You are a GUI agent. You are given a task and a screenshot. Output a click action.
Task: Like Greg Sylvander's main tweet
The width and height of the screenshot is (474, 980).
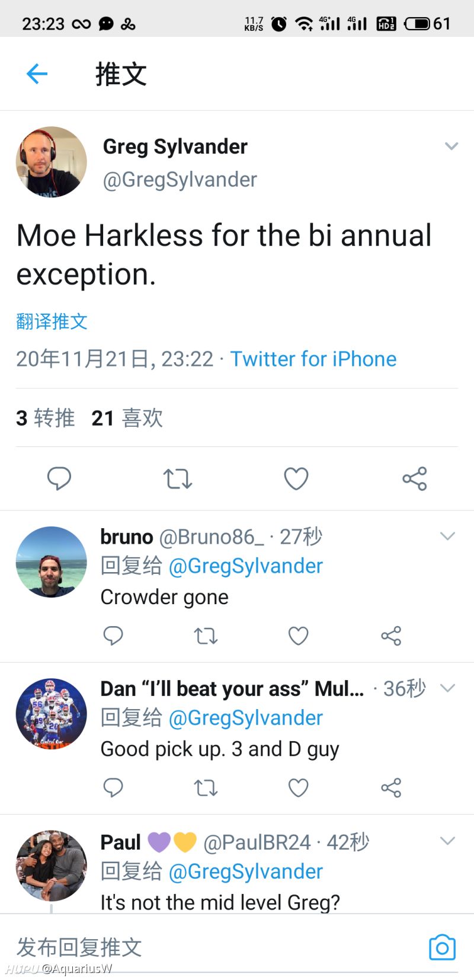point(296,478)
